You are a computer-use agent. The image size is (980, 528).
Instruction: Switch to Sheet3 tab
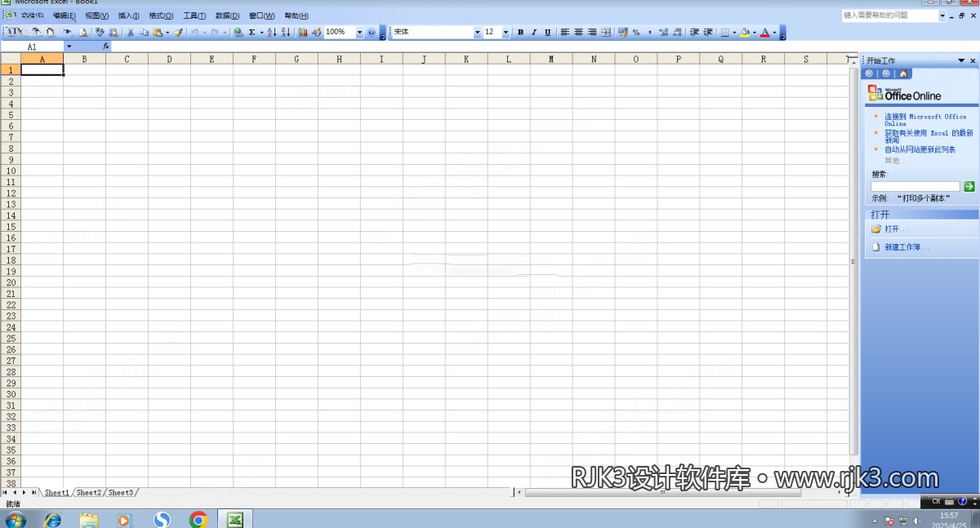[120, 493]
